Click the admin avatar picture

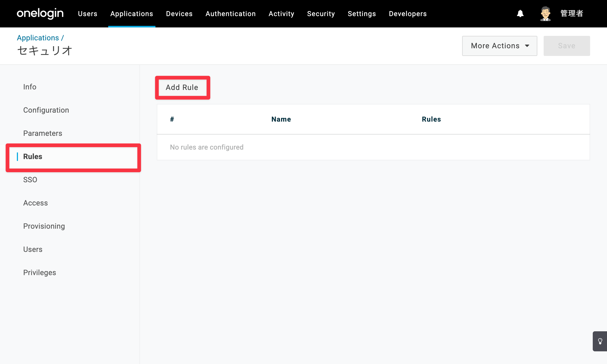(x=545, y=13)
